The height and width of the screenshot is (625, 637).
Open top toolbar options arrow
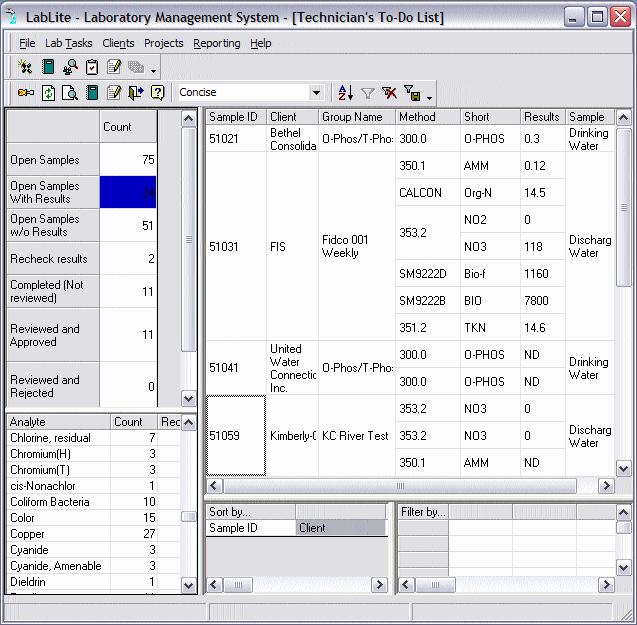(153, 71)
